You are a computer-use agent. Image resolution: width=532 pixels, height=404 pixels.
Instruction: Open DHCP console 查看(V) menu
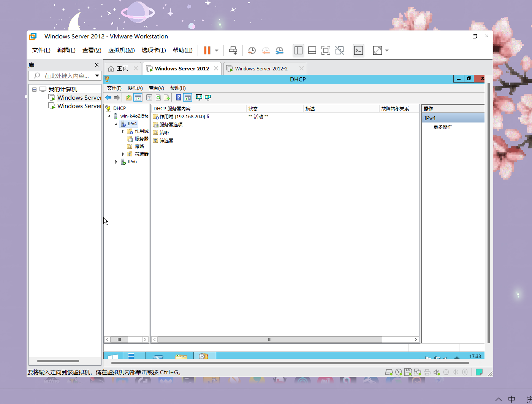click(x=156, y=88)
